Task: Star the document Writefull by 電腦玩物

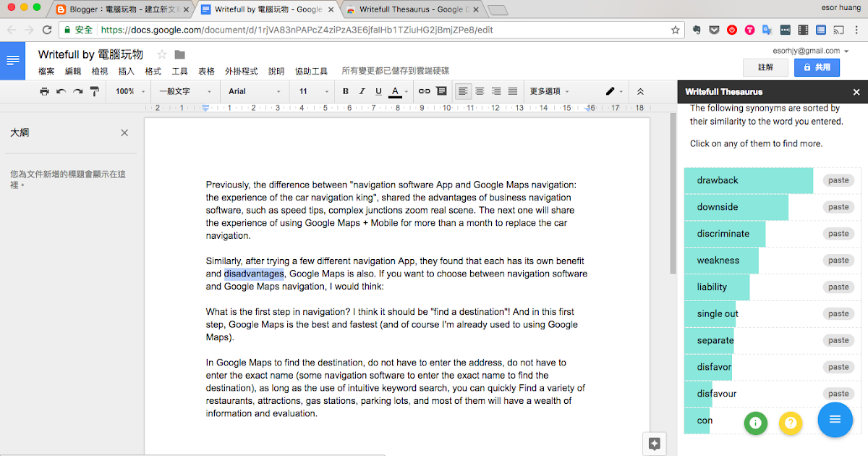Action: pyautogui.click(x=162, y=55)
